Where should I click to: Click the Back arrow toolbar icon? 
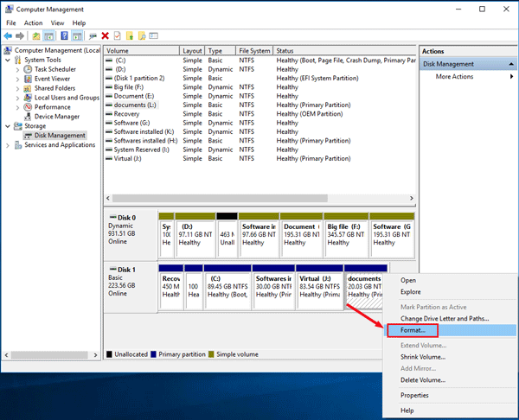[8, 35]
